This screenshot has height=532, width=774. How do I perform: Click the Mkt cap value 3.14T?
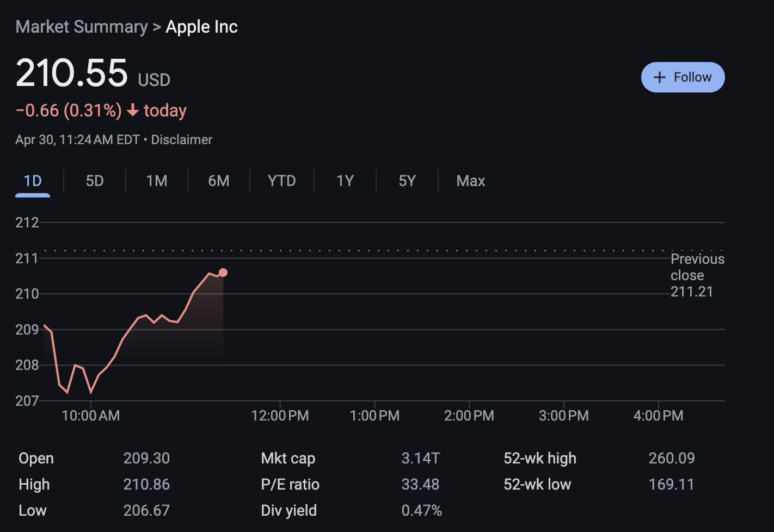420,459
